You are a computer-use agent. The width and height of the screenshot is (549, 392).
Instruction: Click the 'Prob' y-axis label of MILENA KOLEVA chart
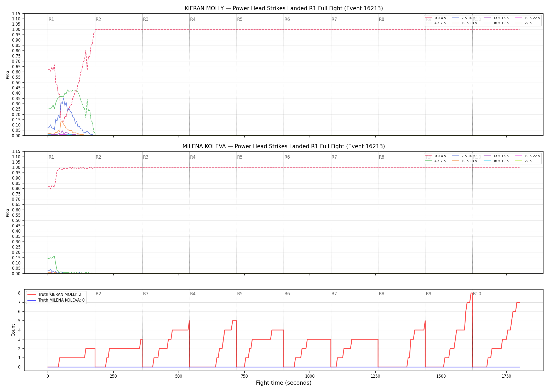tap(8, 213)
